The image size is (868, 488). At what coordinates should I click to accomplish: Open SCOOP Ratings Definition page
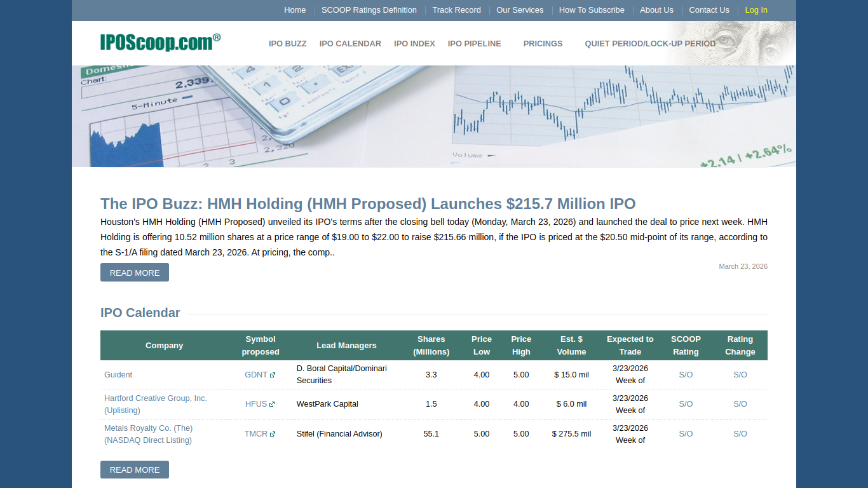[369, 10]
